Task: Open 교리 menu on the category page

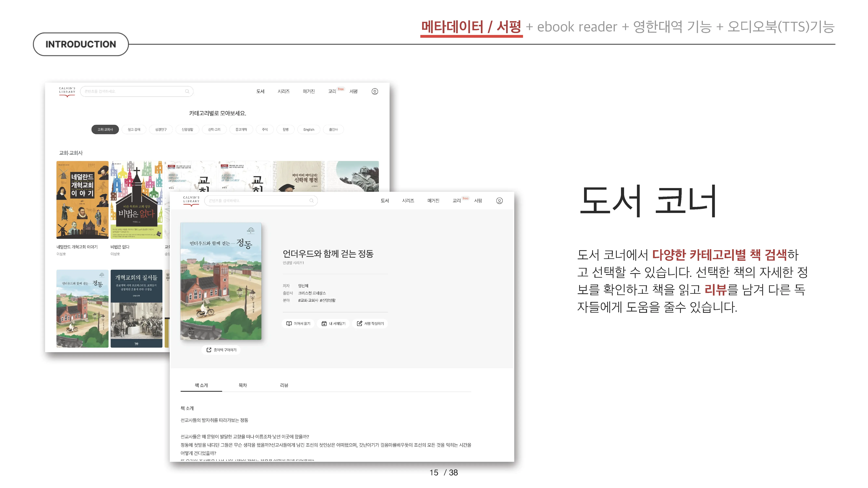Action: tap(332, 91)
